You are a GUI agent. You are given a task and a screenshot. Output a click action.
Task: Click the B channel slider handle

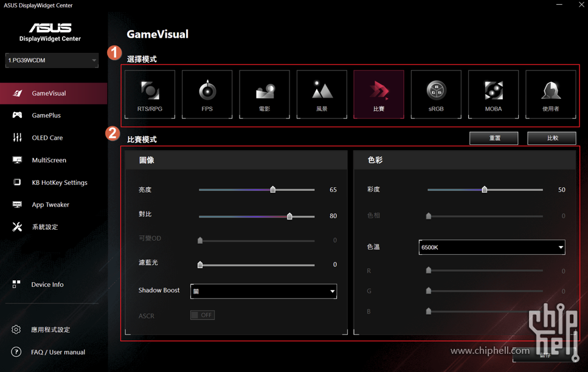coord(429,311)
